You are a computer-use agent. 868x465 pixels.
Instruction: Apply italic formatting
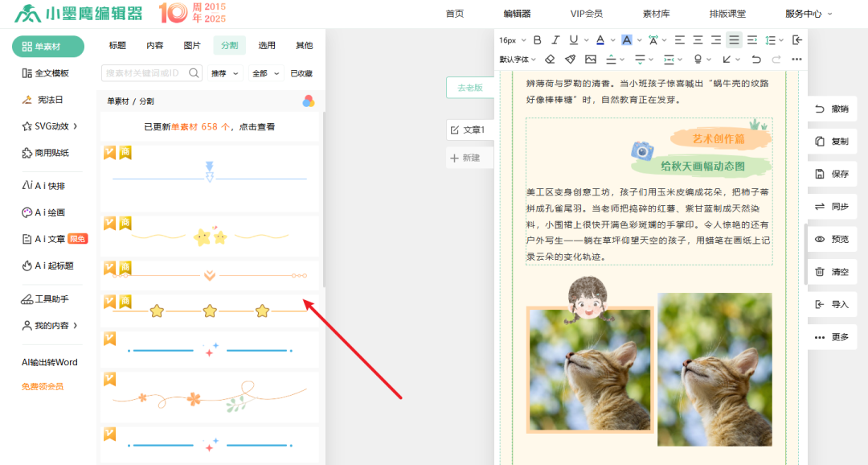[x=555, y=39]
